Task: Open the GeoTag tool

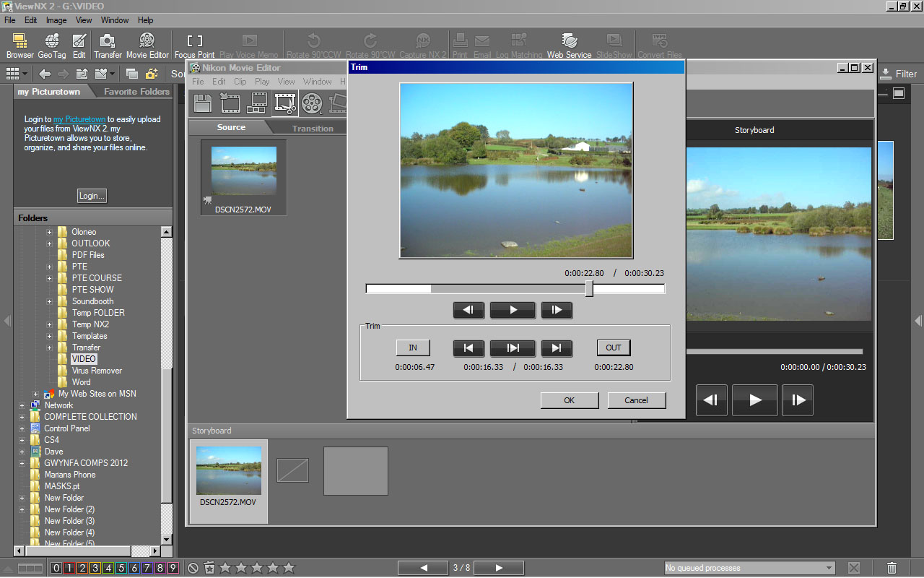Action: click(52, 46)
